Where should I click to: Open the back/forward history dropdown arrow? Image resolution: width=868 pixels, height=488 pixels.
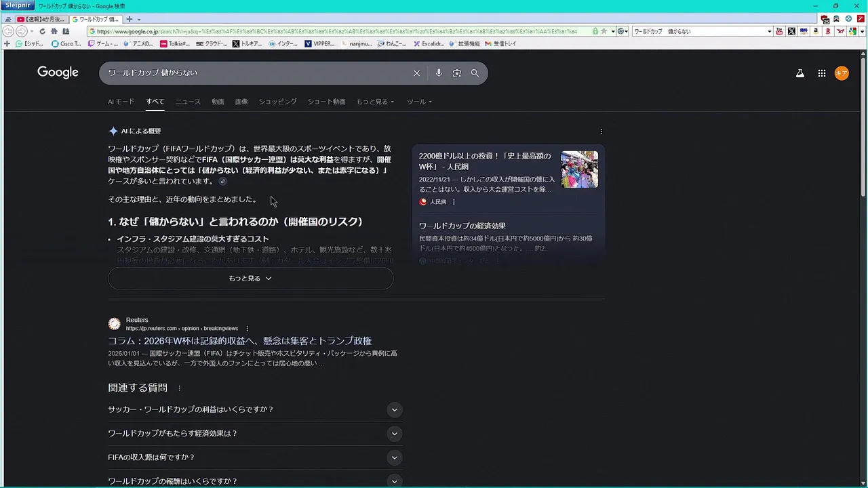31,31
